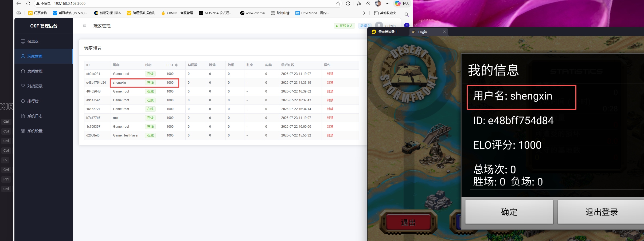
Task: Ban player b7c477b7 via 封禁
Action: click(x=330, y=118)
